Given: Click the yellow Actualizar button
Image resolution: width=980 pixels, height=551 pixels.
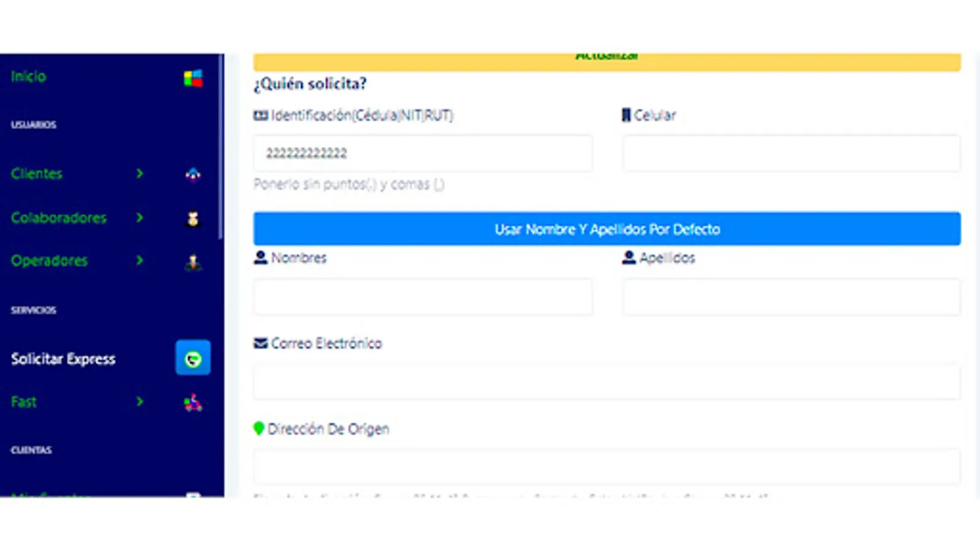Looking at the screenshot, I should 607,62.
